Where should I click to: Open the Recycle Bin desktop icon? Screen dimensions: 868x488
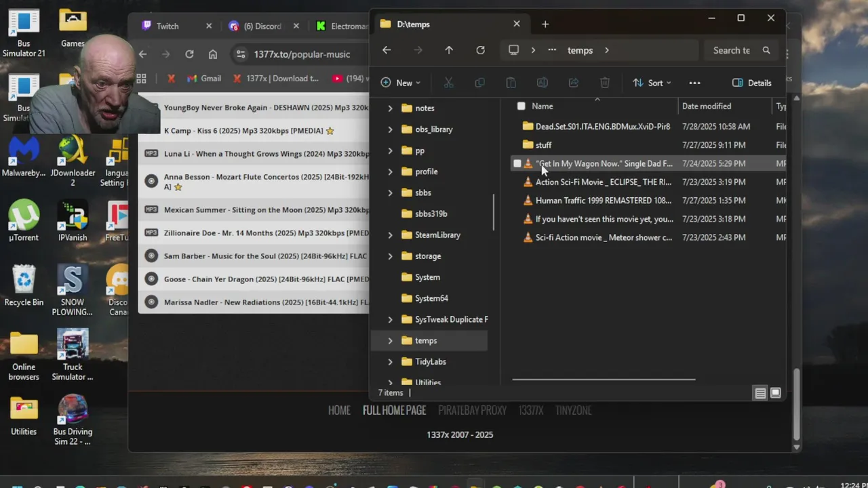click(x=24, y=285)
